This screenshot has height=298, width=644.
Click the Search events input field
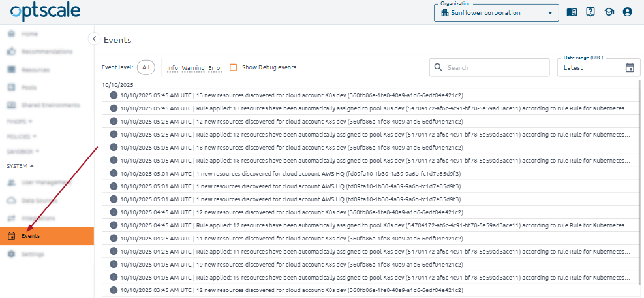point(496,67)
